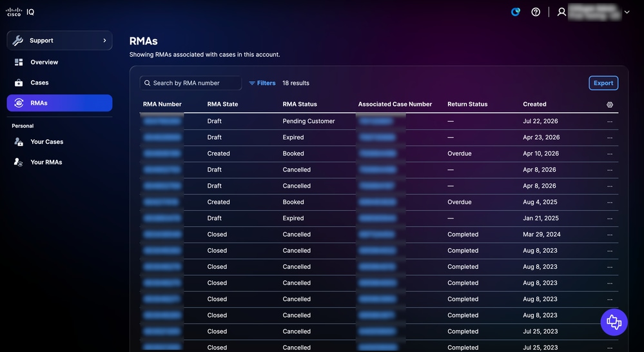Click the feedback thumbs floating button
The height and width of the screenshot is (352, 644).
tap(614, 322)
